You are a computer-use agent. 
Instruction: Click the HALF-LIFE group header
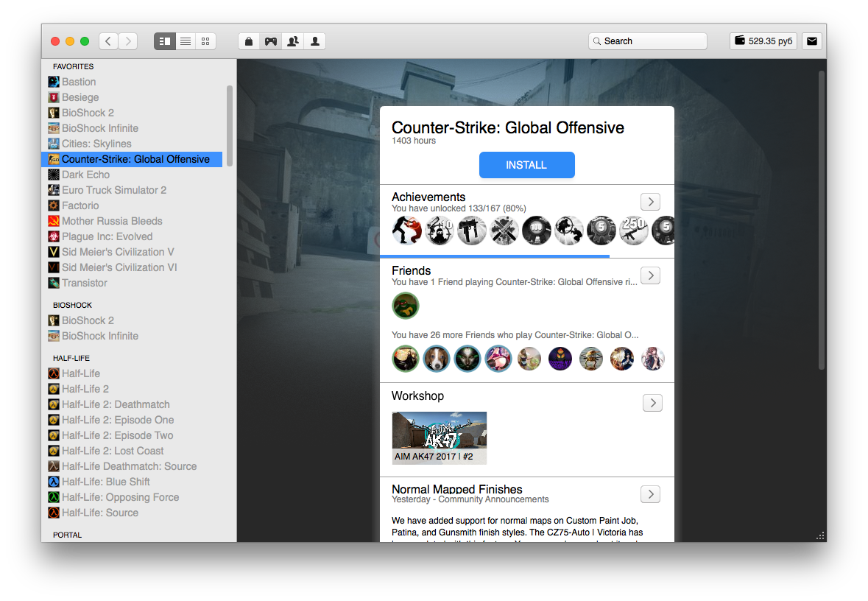pyautogui.click(x=71, y=359)
